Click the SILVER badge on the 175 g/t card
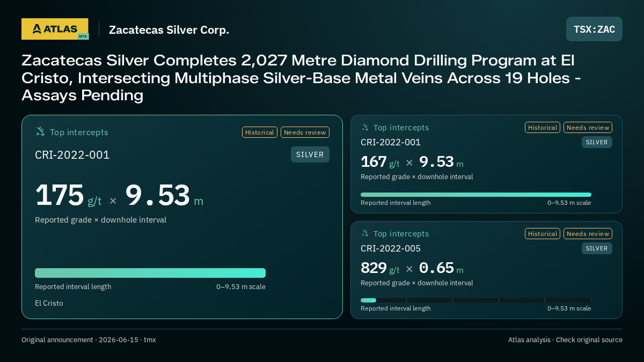644x362 pixels. 310,154
